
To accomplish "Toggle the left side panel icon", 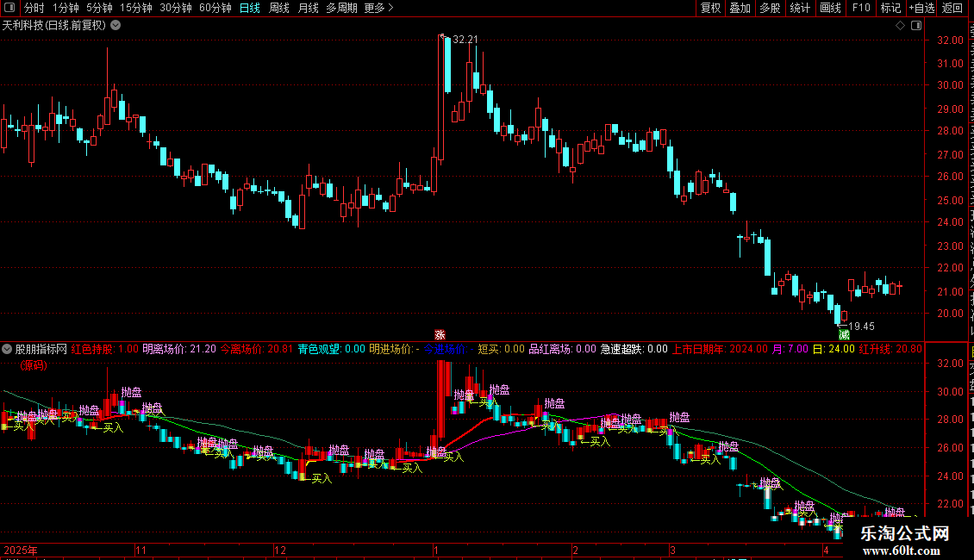I will [x=9, y=8].
